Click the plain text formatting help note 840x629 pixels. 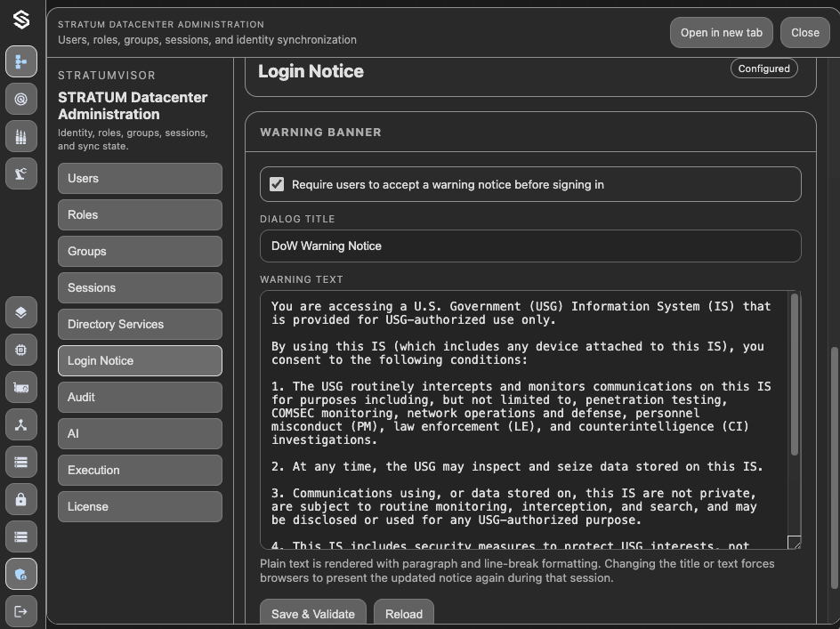click(517, 570)
